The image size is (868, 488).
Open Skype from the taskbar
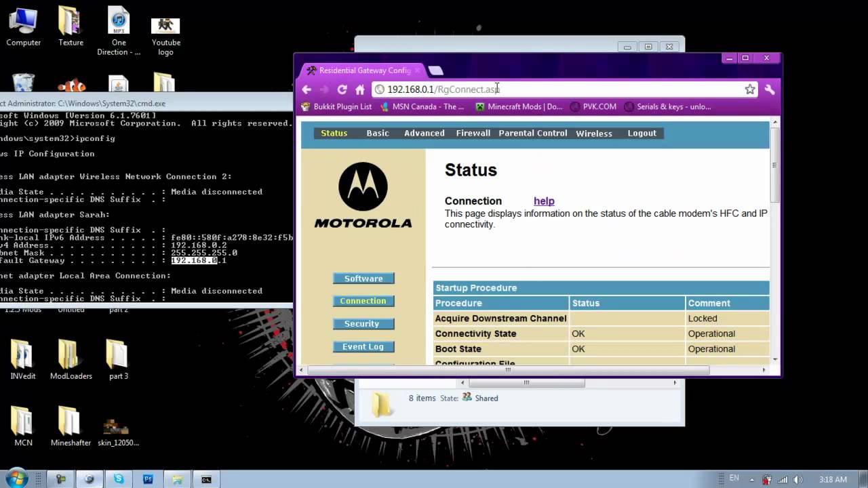(x=119, y=479)
